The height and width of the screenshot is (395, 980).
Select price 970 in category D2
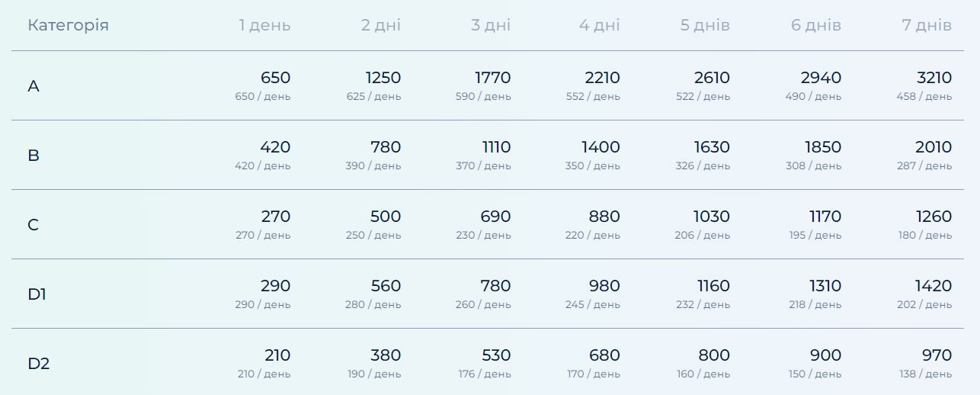coord(937,355)
